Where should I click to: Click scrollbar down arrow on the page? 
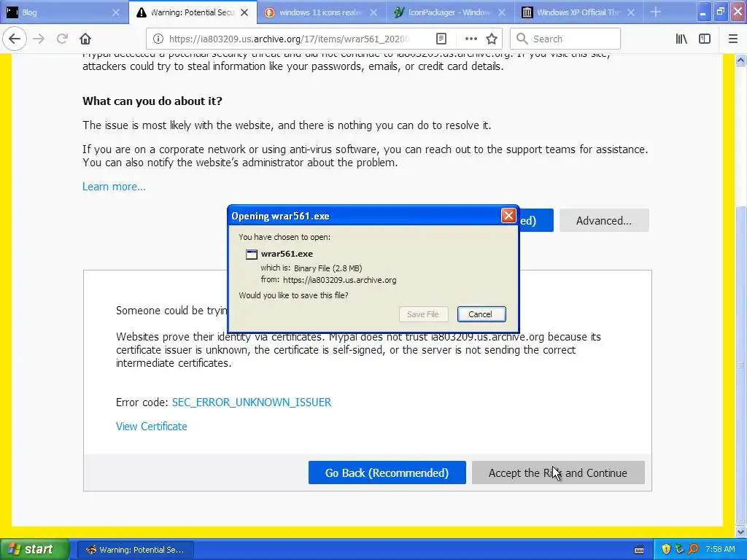click(741, 532)
